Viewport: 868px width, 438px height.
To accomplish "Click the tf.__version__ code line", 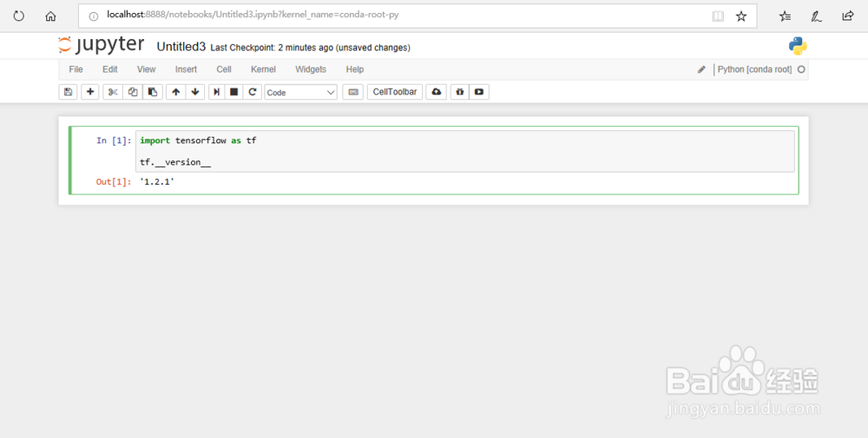I will click(x=175, y=162).
